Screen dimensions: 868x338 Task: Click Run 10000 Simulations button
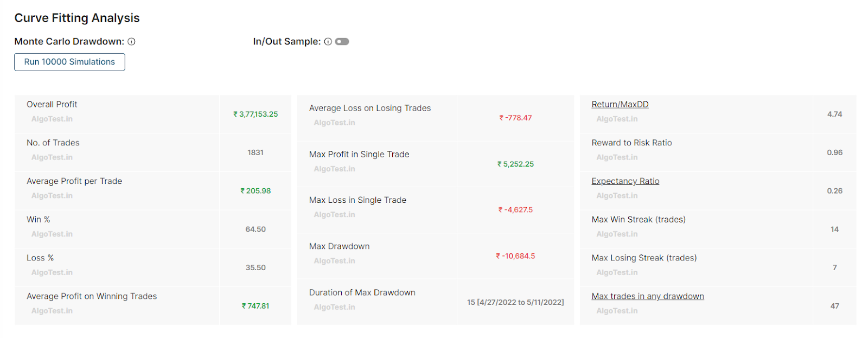coord(69,62)
